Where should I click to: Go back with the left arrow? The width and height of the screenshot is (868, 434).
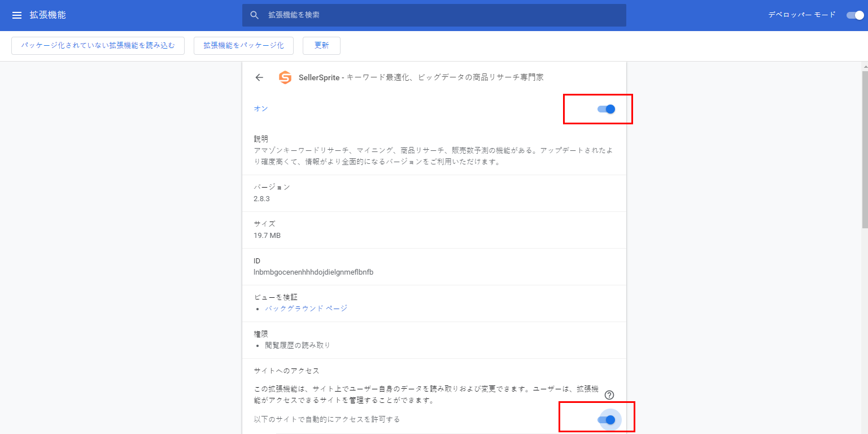(259, 77)
